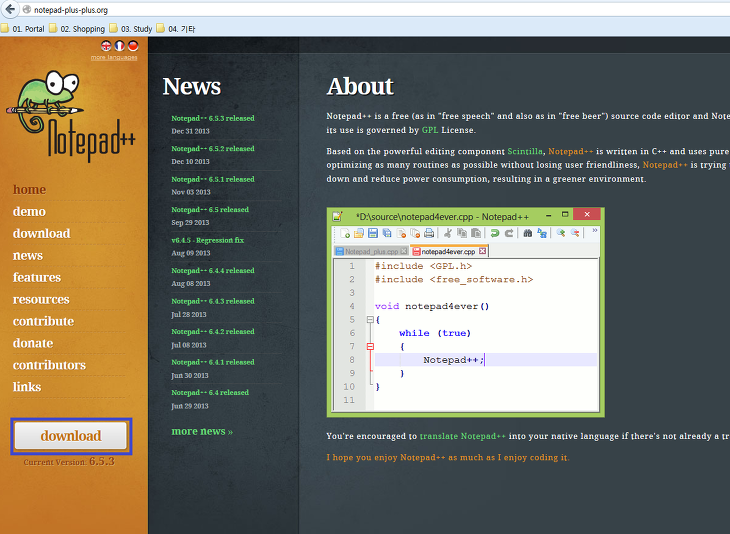This screenshot has height=534, width=730.
Task: Click Find binoculars icon in Notepad++ screenshot
Action: pos(527,233)
